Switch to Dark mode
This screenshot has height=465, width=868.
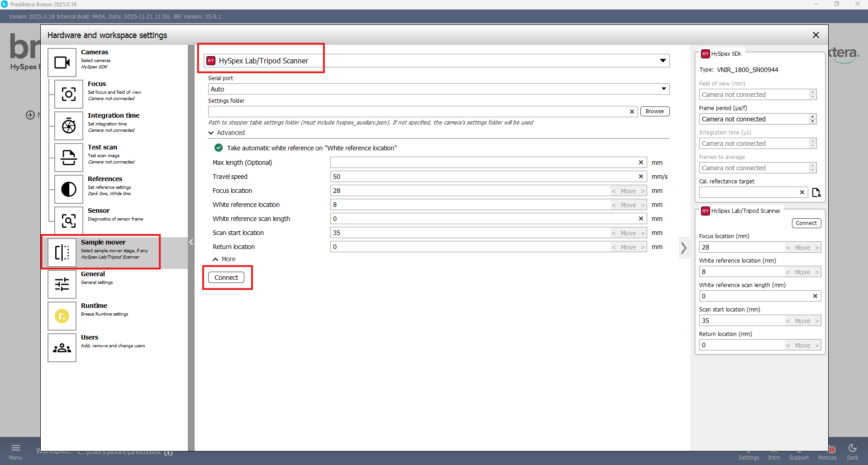[852, 451]
